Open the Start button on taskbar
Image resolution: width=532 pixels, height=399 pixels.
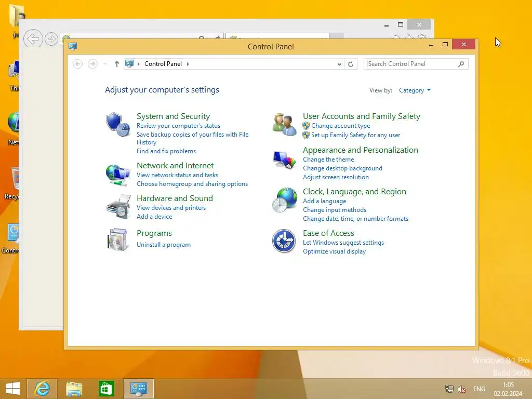coord(13,389)
